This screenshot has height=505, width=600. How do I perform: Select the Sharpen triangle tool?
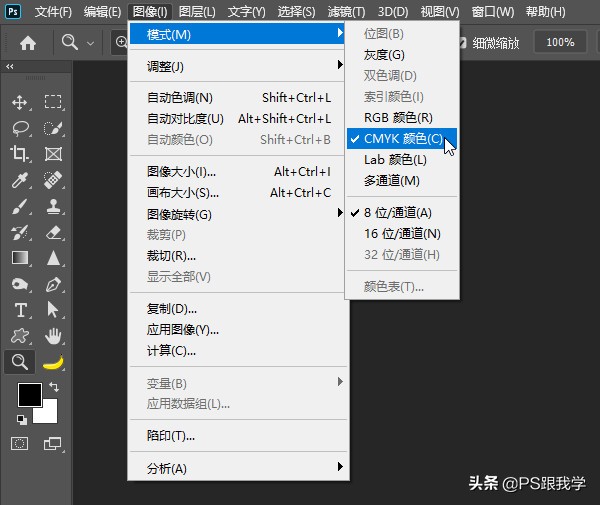tap(53, 258)
